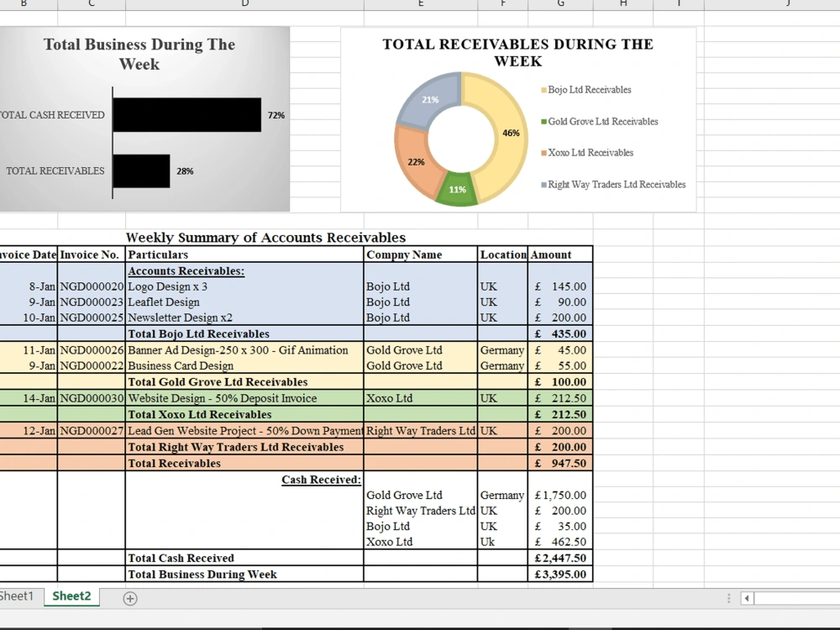Viewport: 840px width, 630px height.
Task: Select Business Card Design cell
Action: (244, 366)
